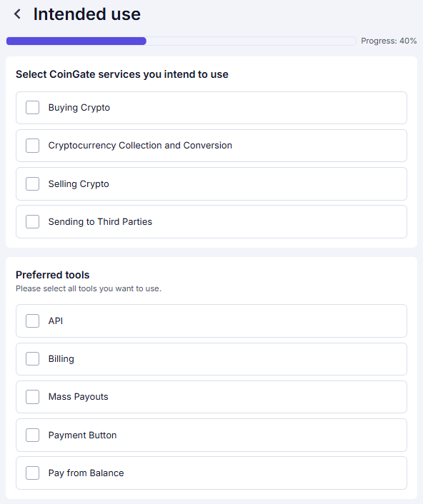
Task: Check the Payment Button checkbox
Action: click(x=32, y=435)
